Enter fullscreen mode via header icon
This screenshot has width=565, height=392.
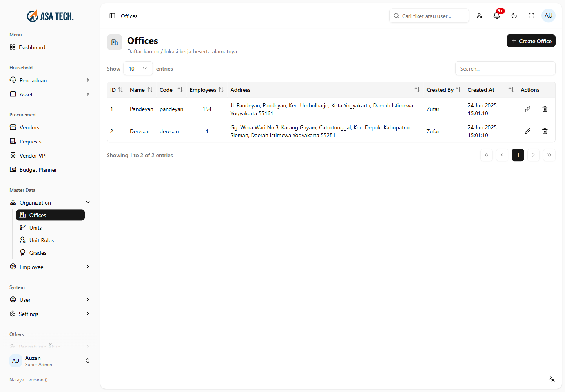531,16
